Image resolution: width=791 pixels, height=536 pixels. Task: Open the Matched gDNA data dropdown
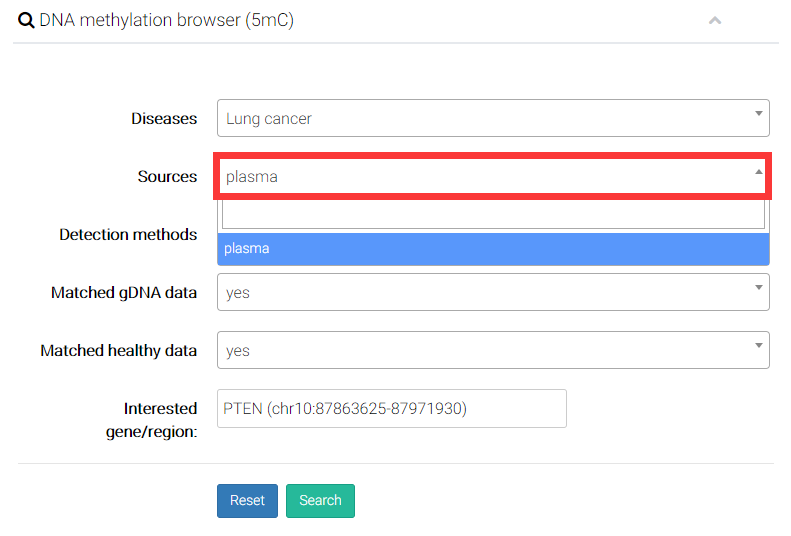coord(480,292)
